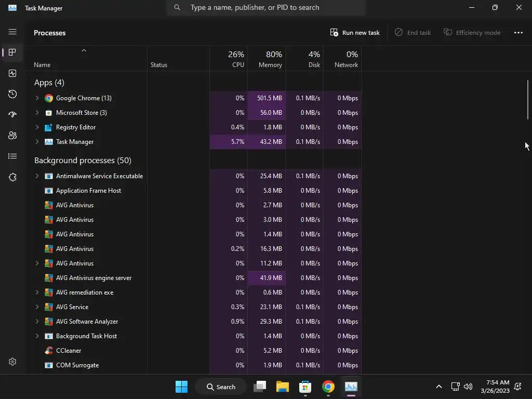Screen dimensions: 532x399
Task: Click the Efficiency mode button
Action: point(472,33)
